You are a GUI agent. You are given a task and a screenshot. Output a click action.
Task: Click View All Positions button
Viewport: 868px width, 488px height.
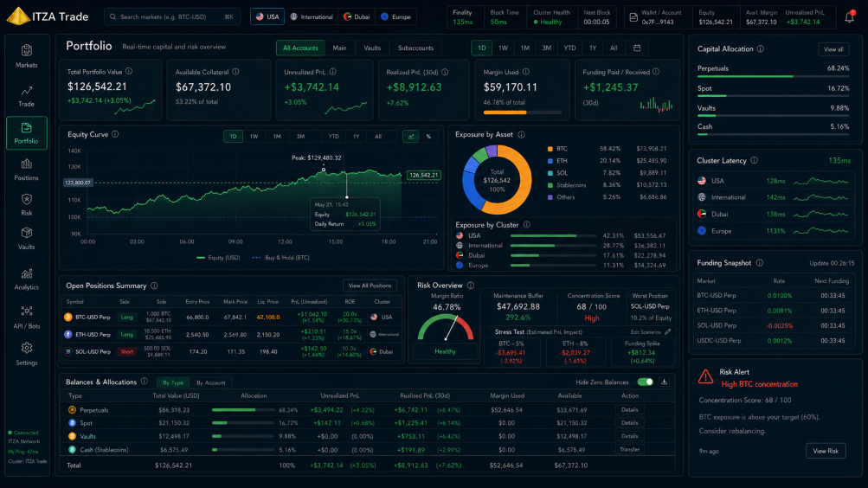[370, 286]
